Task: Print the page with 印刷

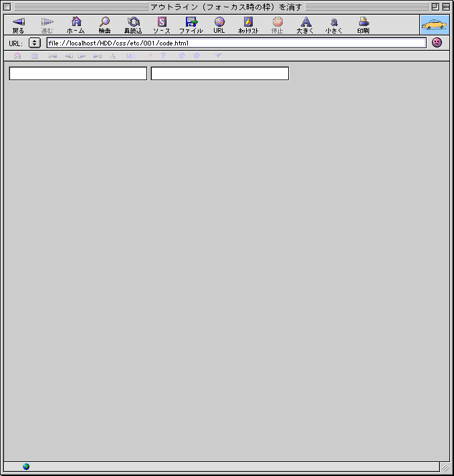Action: pos(363,25)
